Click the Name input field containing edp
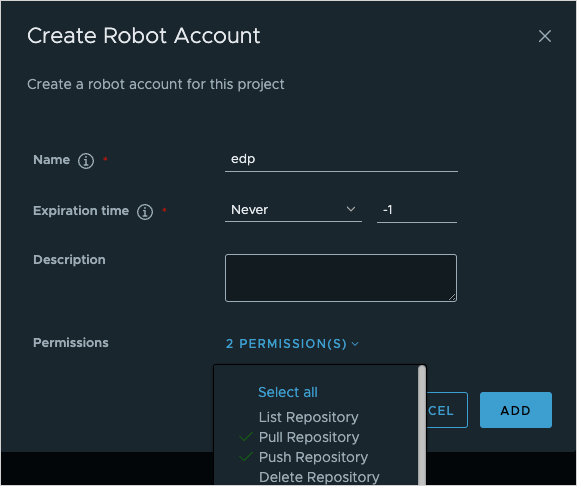 coord(341,160)
